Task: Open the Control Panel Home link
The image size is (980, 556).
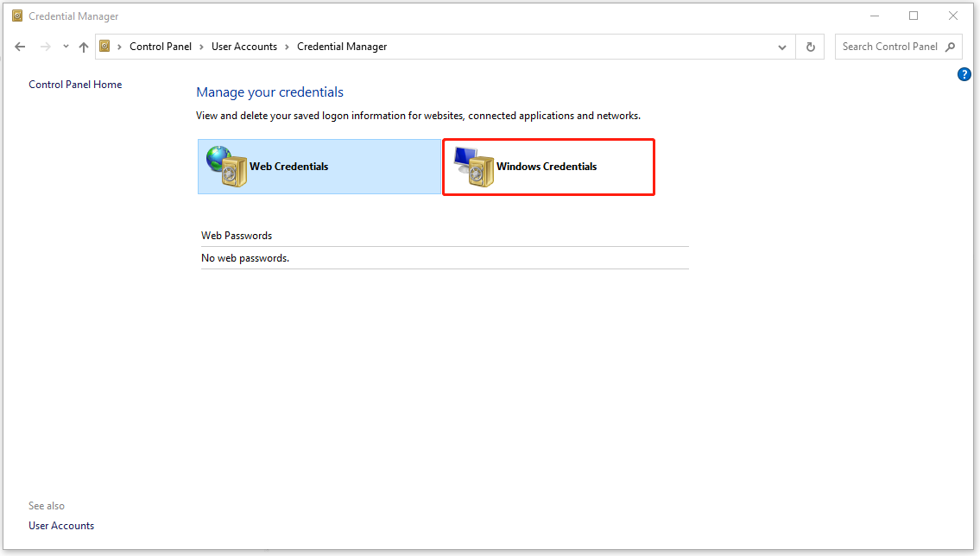Action: 75,84
